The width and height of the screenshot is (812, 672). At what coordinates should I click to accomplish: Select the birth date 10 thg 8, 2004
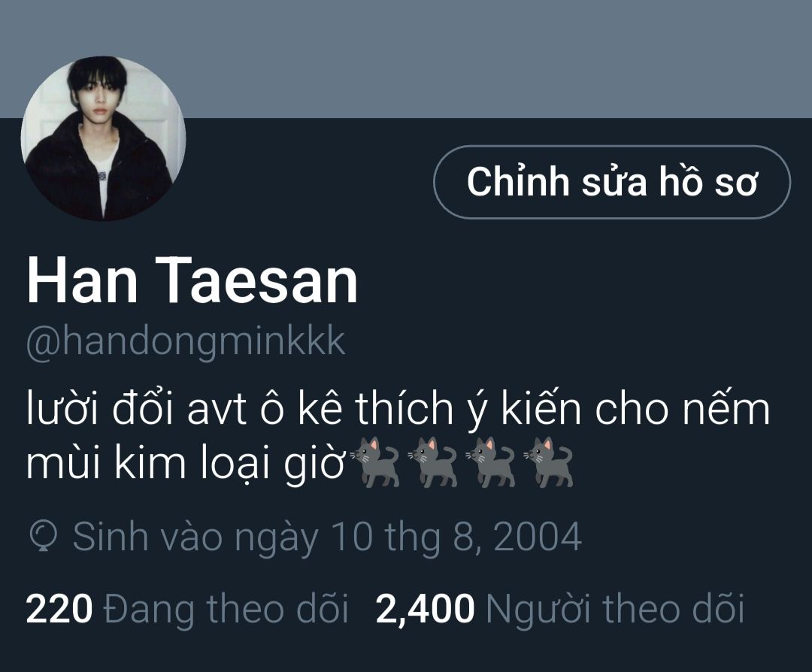(456, 537)
